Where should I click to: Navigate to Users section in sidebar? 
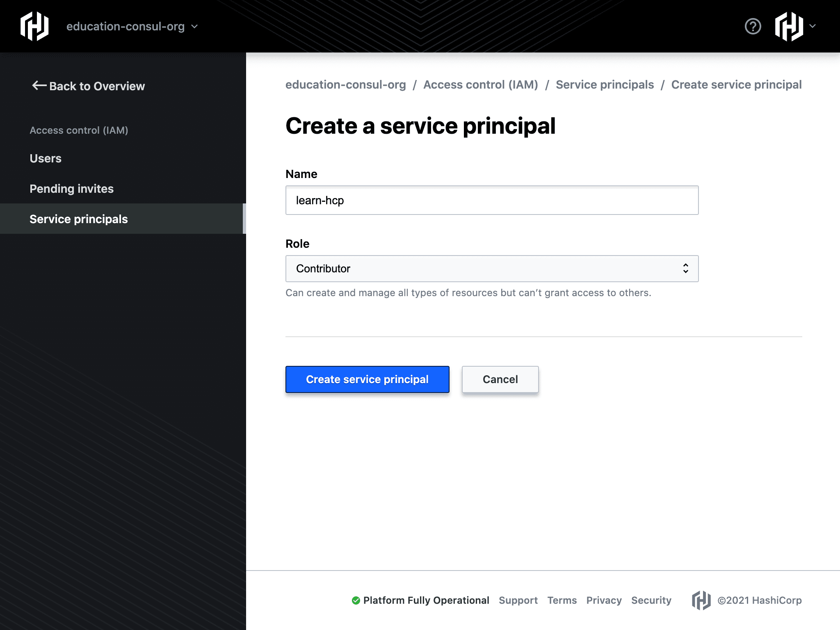(46, 158)
